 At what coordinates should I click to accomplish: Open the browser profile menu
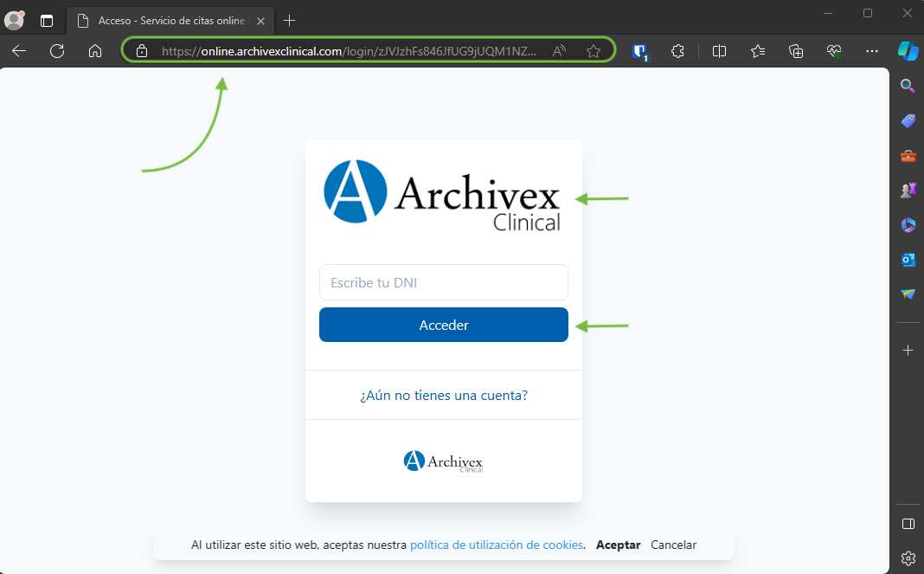(x=14, y=20)
